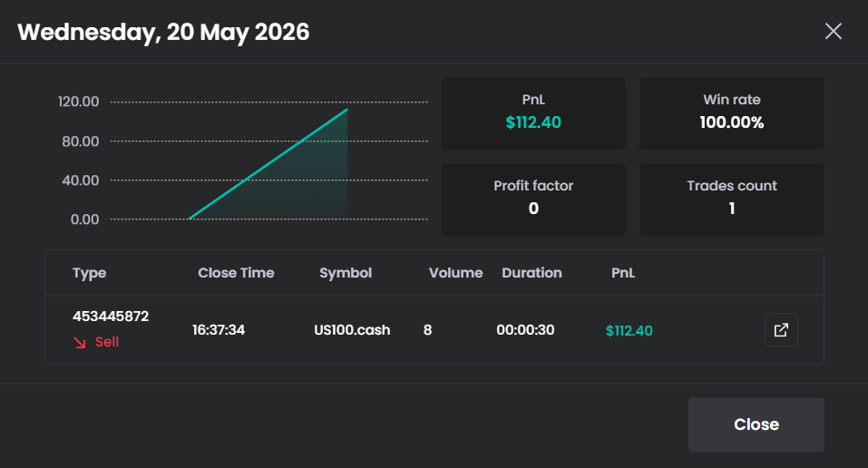Select the Close Time column header

236,273
